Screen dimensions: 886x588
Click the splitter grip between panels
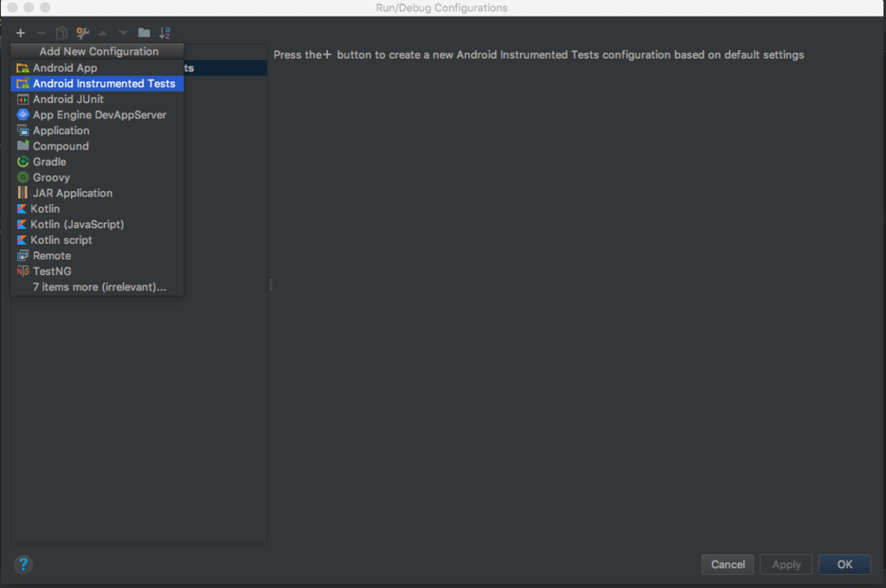point(271,284)
